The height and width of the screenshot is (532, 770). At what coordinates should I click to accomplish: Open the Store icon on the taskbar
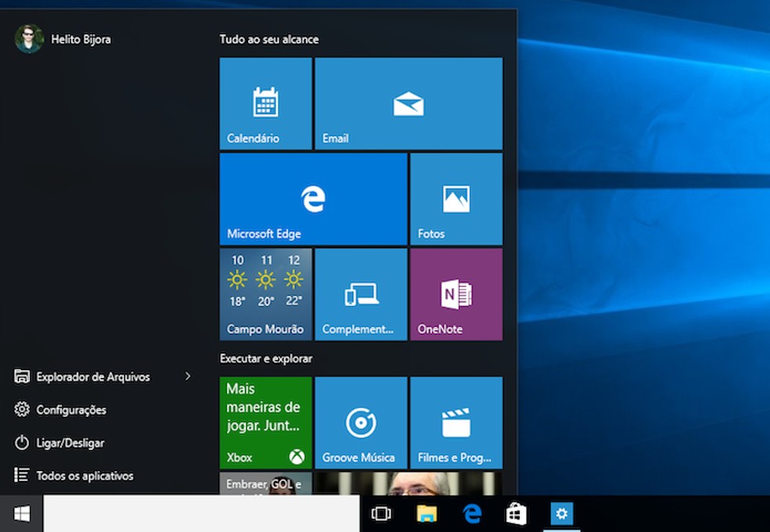pyautogui.click(x=516, y=514)
